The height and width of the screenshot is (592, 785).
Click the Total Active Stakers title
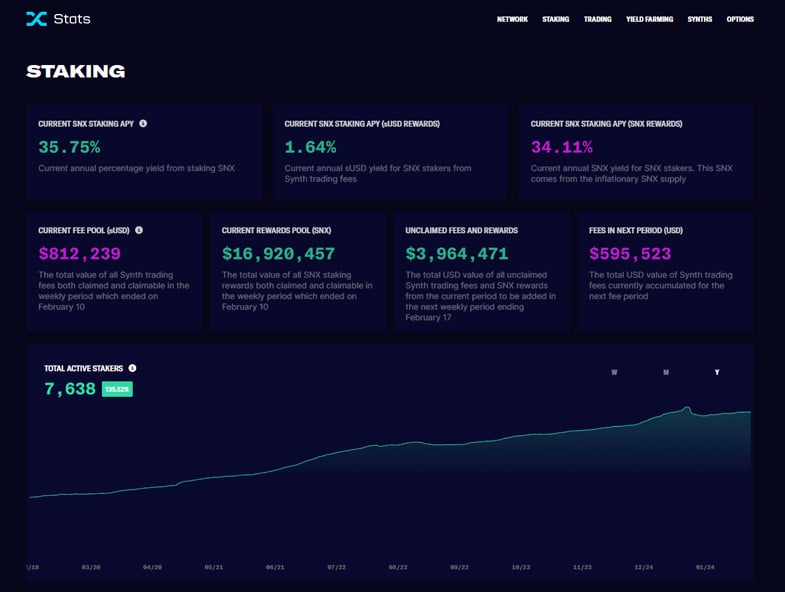[84, 369]
